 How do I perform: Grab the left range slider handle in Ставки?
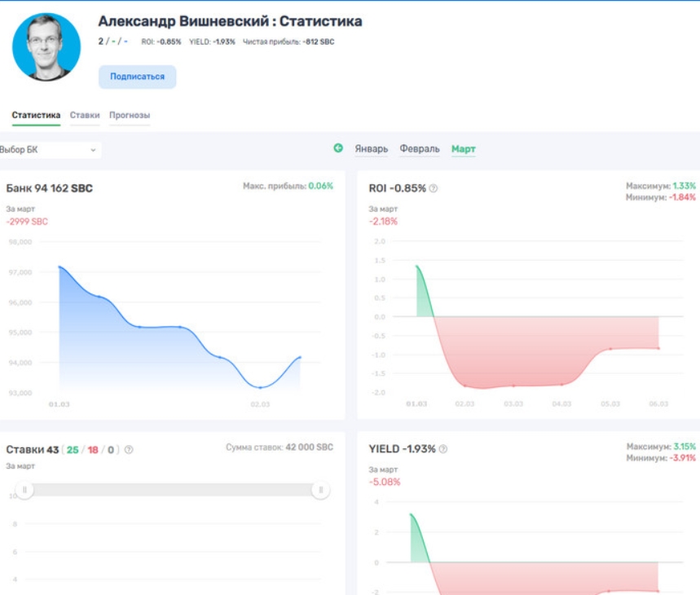[24, 490]
